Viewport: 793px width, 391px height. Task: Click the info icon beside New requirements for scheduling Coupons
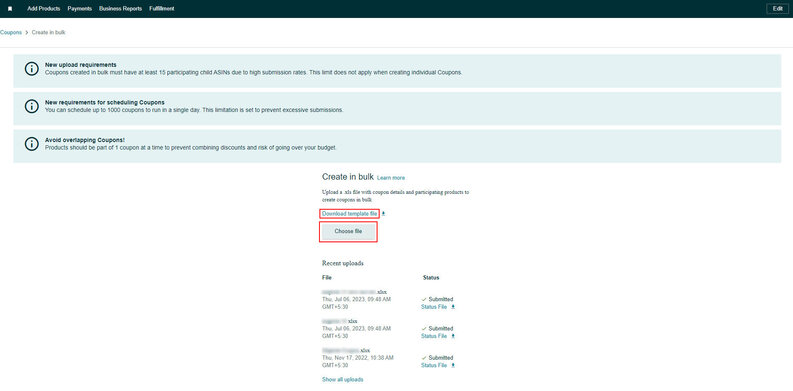click(31, 106)
